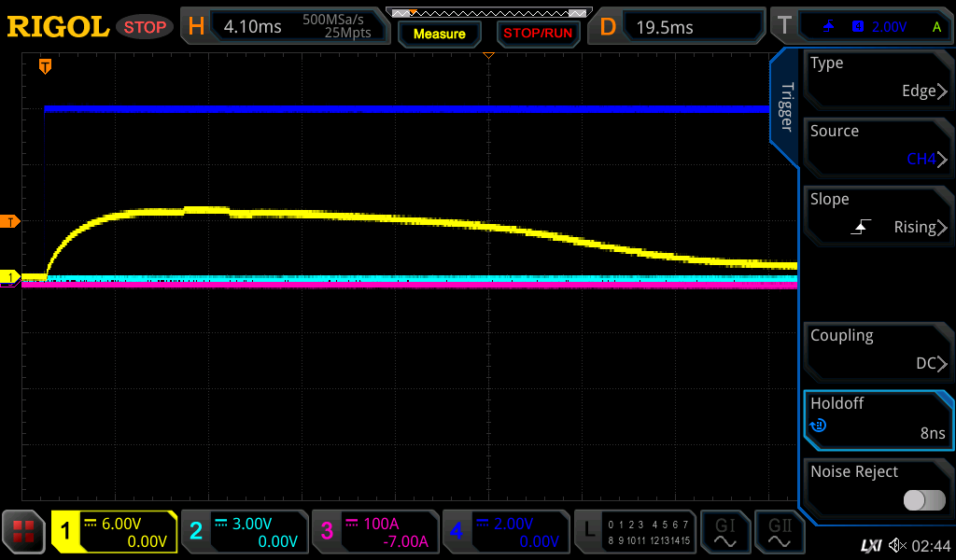Screen dimensions: 956x560
Task: Expand the trigger Type Edge selector
Action: (x=878, y=77)
